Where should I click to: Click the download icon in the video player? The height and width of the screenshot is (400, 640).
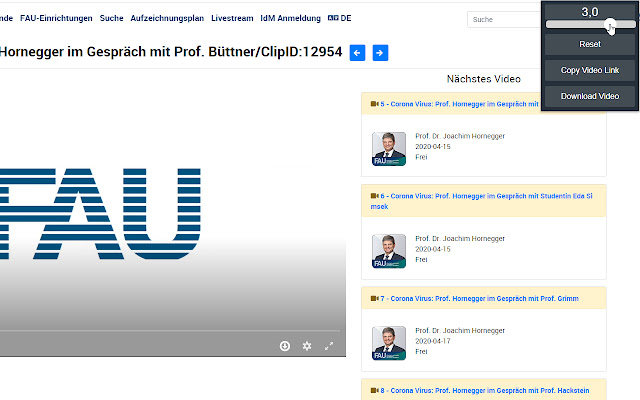285,346
